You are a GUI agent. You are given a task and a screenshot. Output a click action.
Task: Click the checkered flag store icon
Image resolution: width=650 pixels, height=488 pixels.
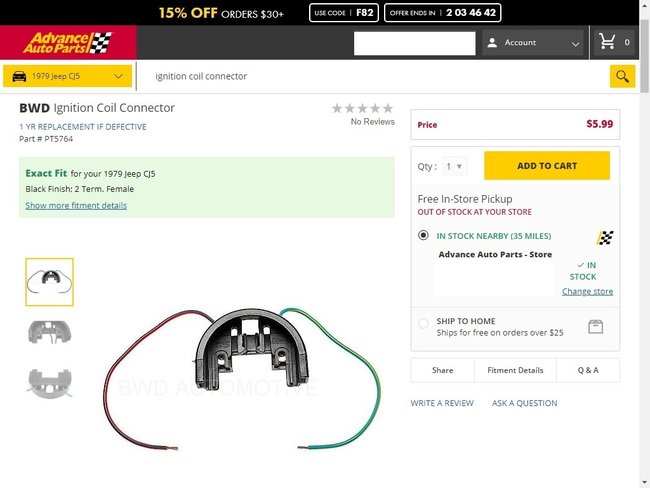(605, 237)
